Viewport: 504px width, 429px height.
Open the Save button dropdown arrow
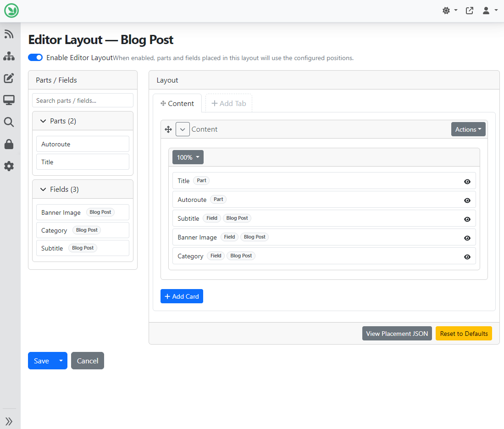(61, 361)
